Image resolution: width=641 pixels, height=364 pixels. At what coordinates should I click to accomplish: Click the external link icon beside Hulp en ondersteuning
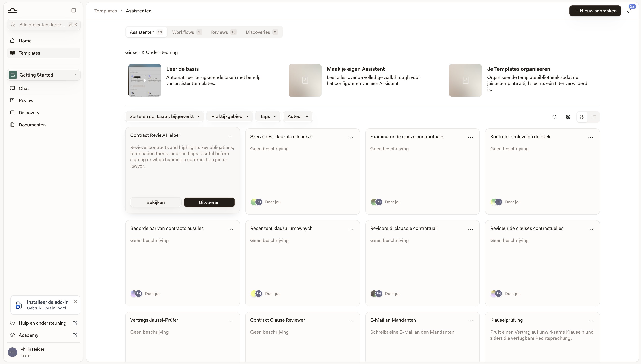tap(75, 323)
